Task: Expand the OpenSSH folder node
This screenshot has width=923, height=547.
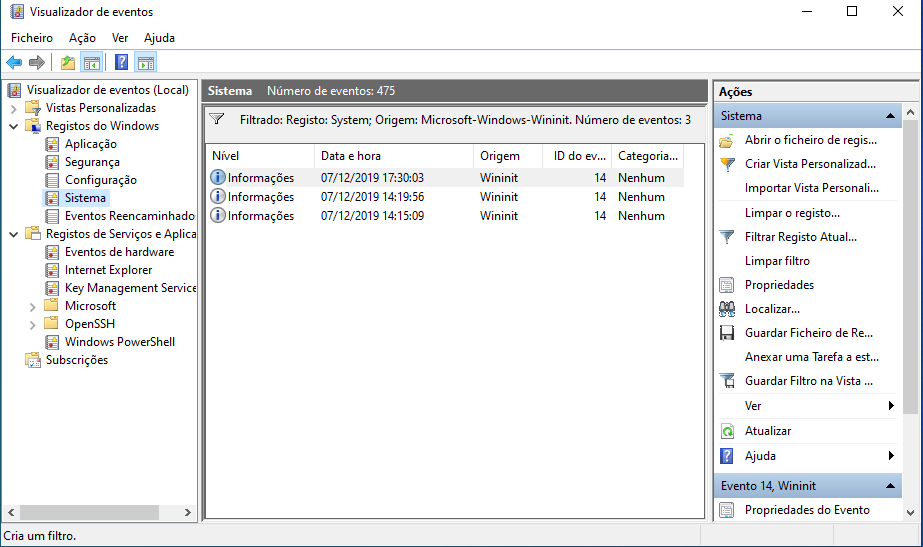Action: click(x=32, y=324)
